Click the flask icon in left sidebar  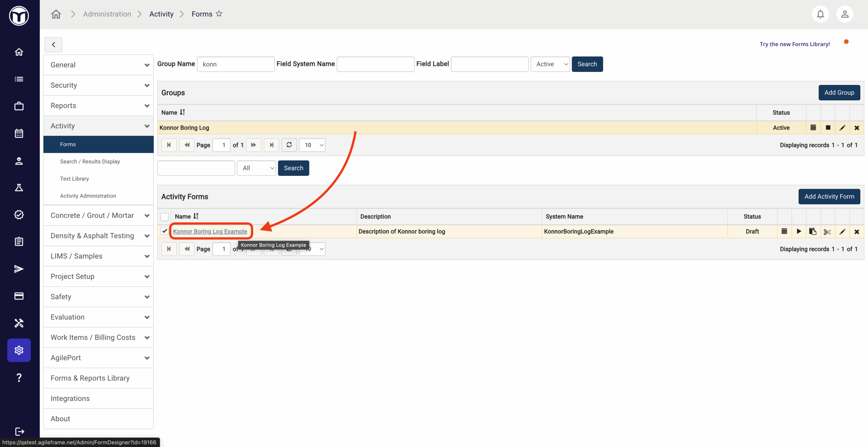(19, 188)
